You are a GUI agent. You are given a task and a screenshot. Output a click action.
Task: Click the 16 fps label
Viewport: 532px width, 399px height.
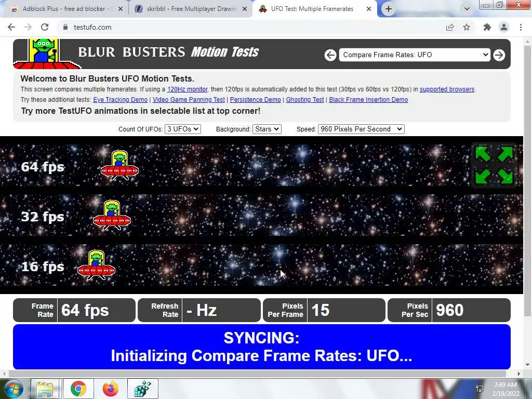(43, 267)
